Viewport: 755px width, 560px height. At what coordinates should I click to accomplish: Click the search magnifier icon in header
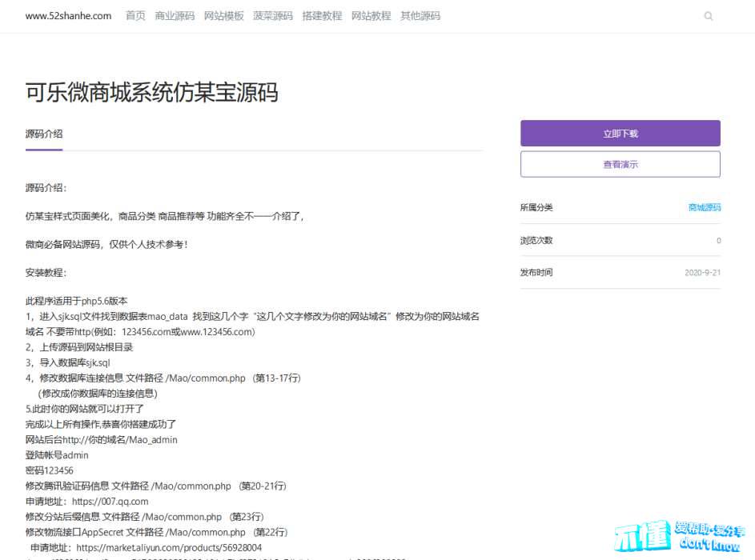click(x=708, y=16)
